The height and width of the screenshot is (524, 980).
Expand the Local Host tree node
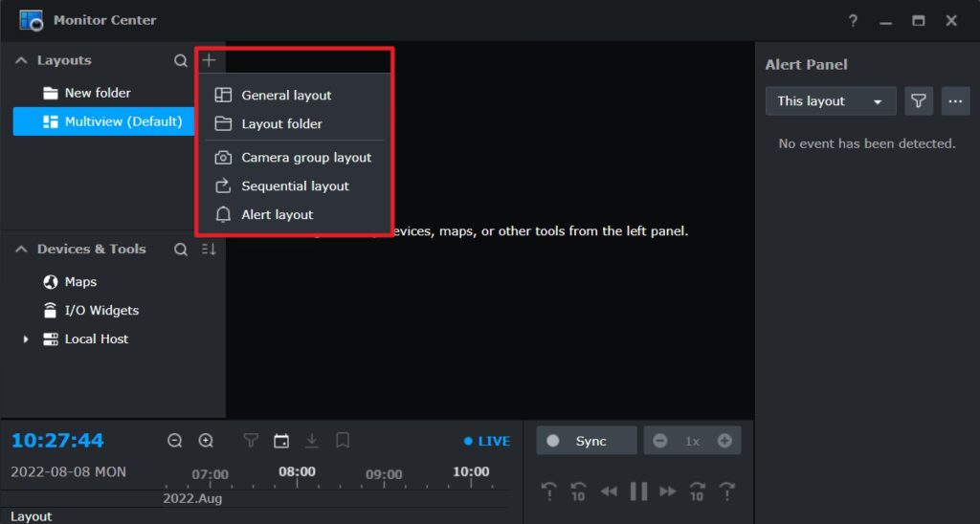[26, 339]
